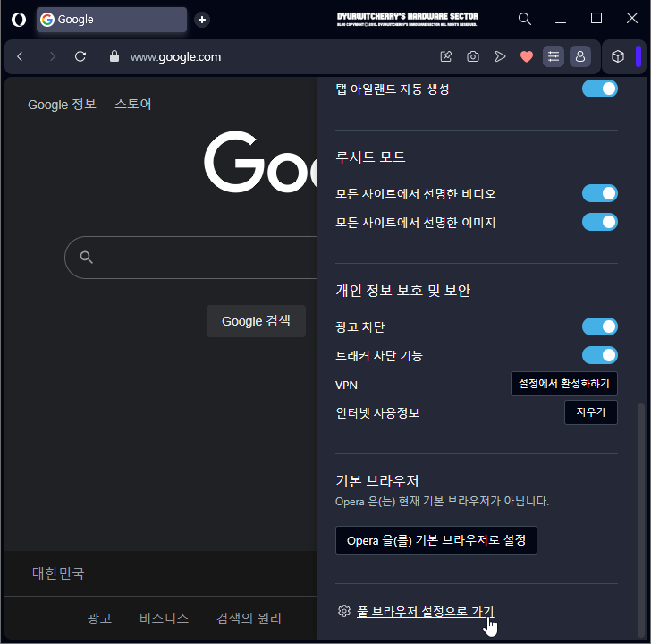651x644 pixels.
Task: Maximize the Opera window
Action: click(596, 18)
